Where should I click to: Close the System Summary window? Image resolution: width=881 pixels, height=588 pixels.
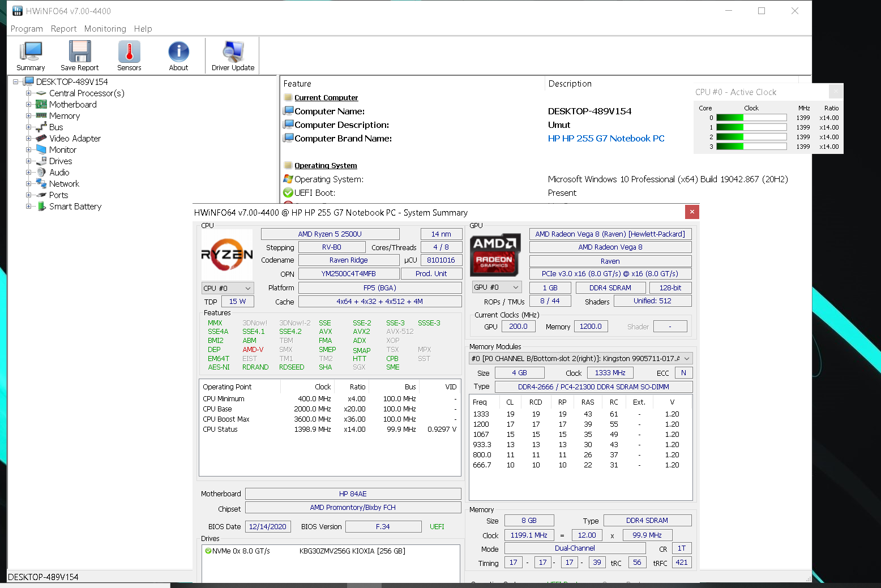click(692, 212)
